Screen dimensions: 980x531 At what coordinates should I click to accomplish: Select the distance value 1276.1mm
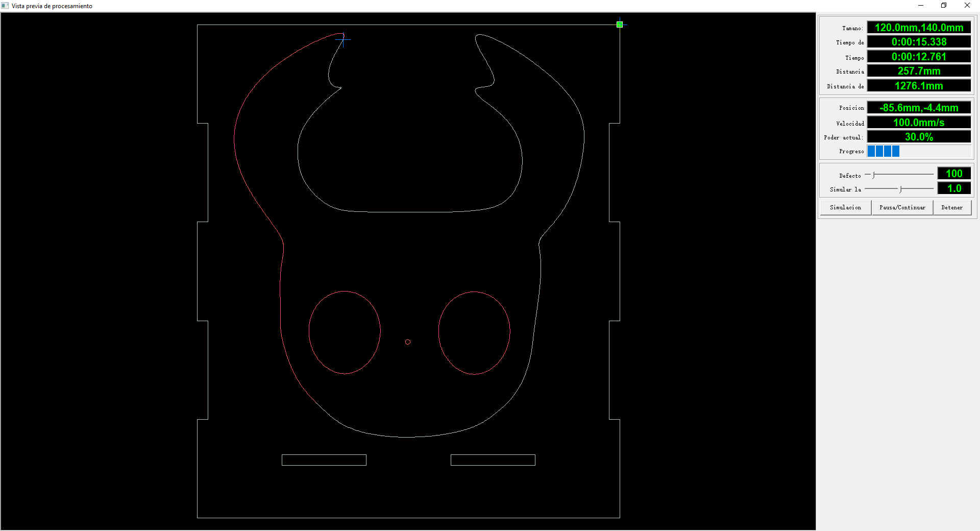pos(919,86)
